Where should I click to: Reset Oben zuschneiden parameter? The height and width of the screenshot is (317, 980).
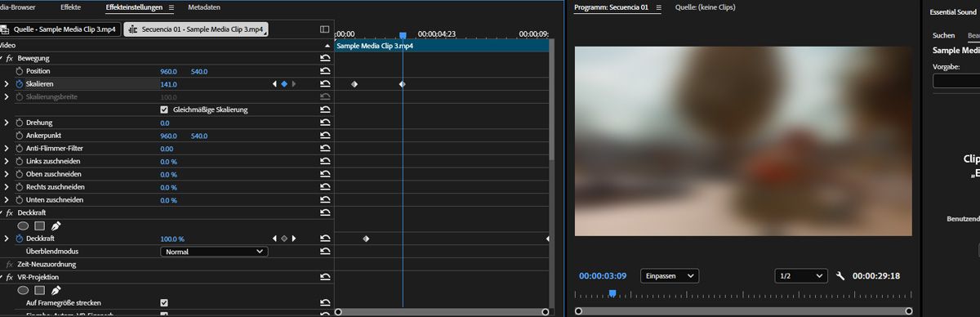(x=325, y=174)
